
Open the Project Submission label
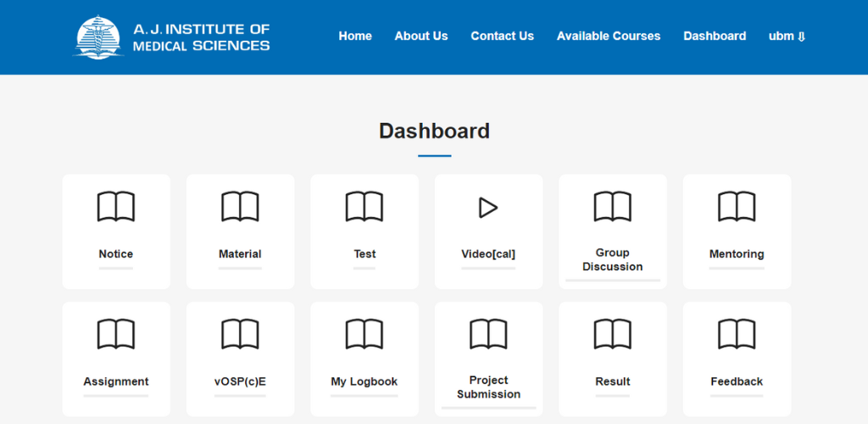(488, 387)
